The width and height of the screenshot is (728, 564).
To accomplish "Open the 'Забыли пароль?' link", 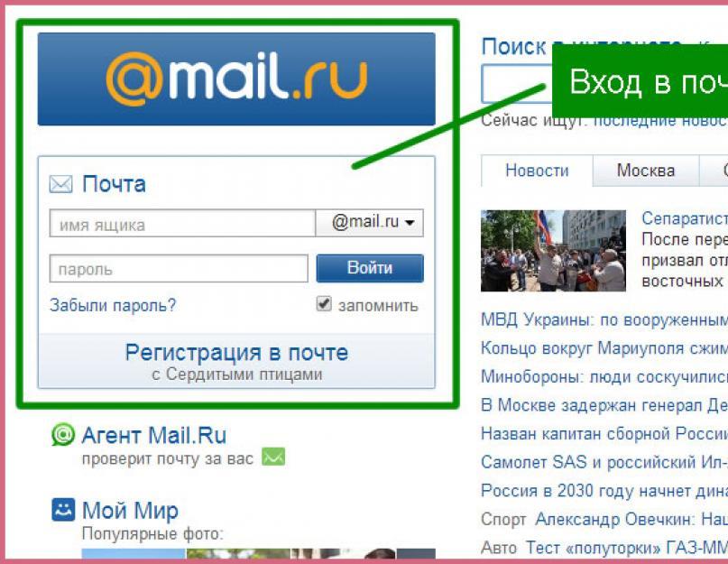I will (113, 305).
